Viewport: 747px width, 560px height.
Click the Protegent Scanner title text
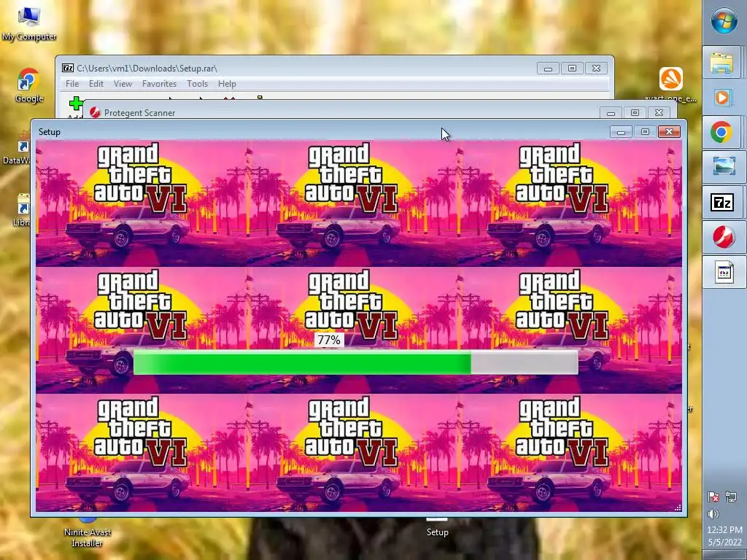point(139,113)
